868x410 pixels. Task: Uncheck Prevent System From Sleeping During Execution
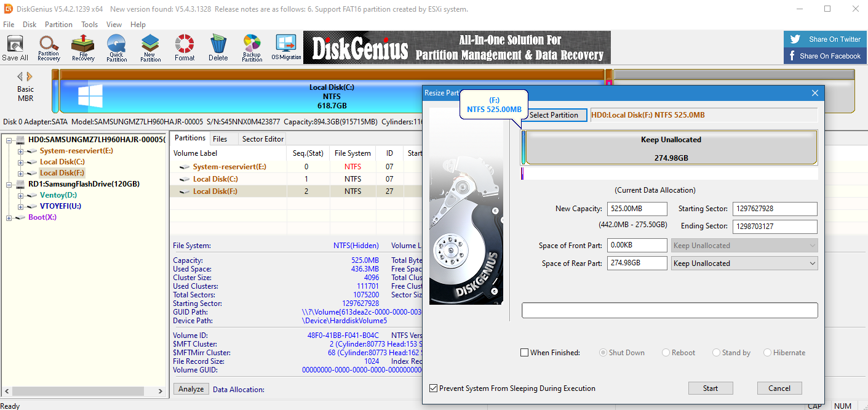coord(434,388)
